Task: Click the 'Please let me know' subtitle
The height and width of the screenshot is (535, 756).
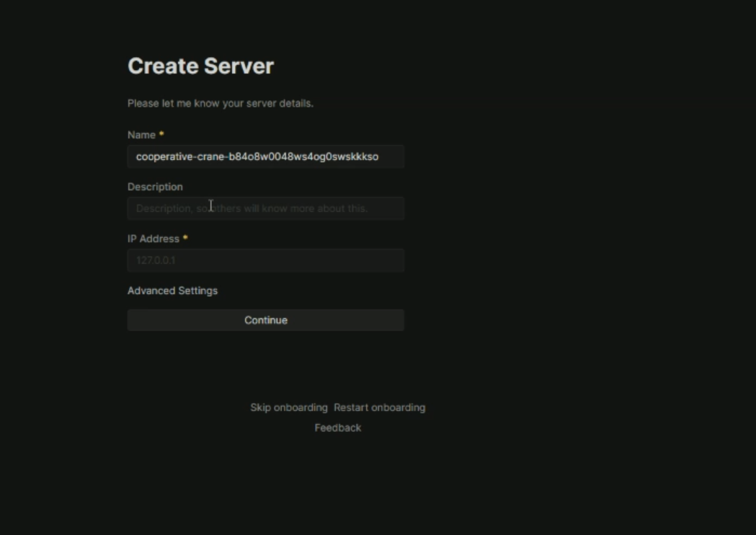Action: (x=220, y=103)
